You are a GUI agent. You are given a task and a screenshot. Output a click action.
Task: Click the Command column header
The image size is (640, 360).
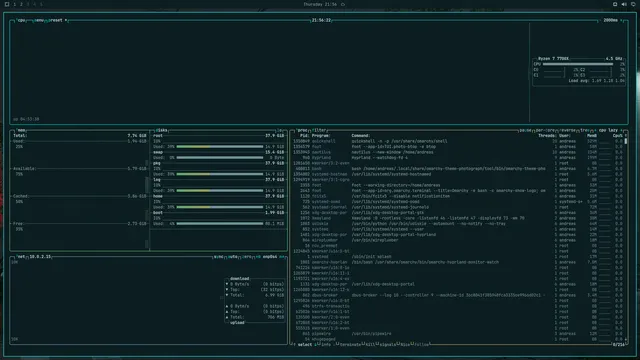(361, 136)
